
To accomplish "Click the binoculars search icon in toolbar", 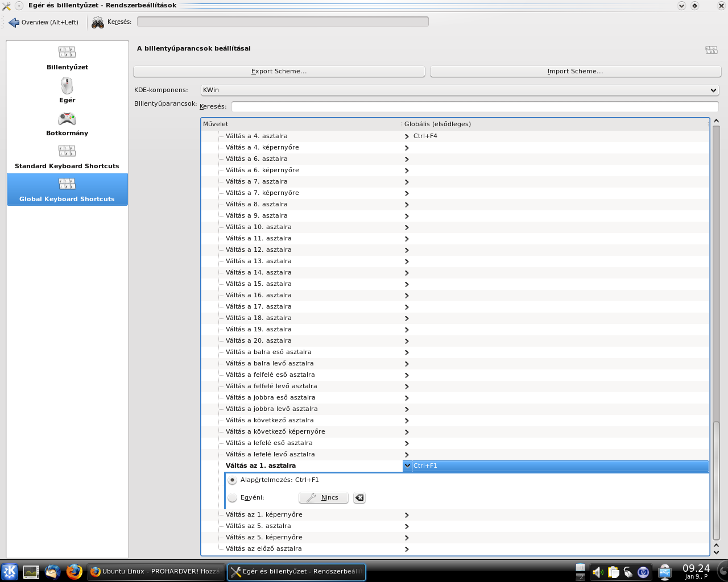I will click(98, 22).
